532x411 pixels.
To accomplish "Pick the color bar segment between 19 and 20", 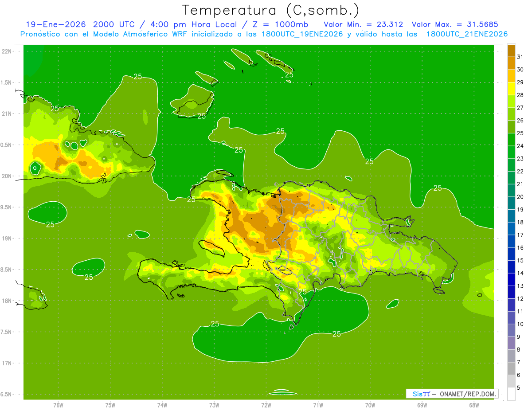I will [511, 203].
